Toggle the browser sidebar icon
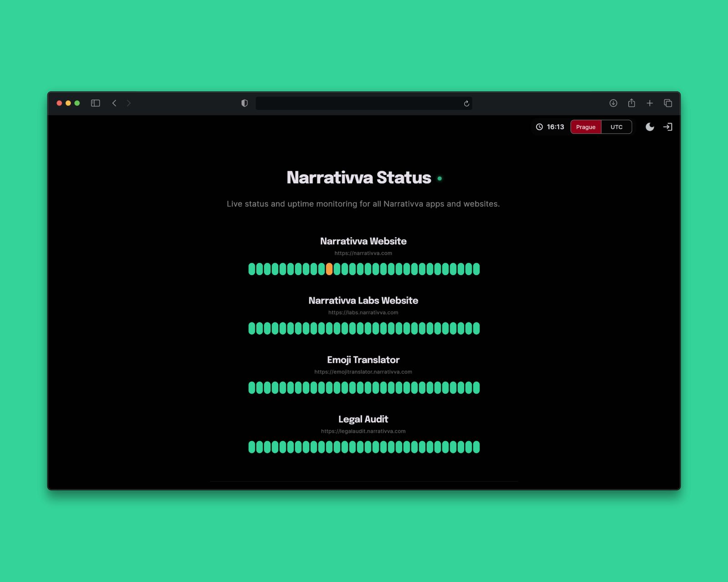This screenshot has width=728, height=582. click(96, 103)
